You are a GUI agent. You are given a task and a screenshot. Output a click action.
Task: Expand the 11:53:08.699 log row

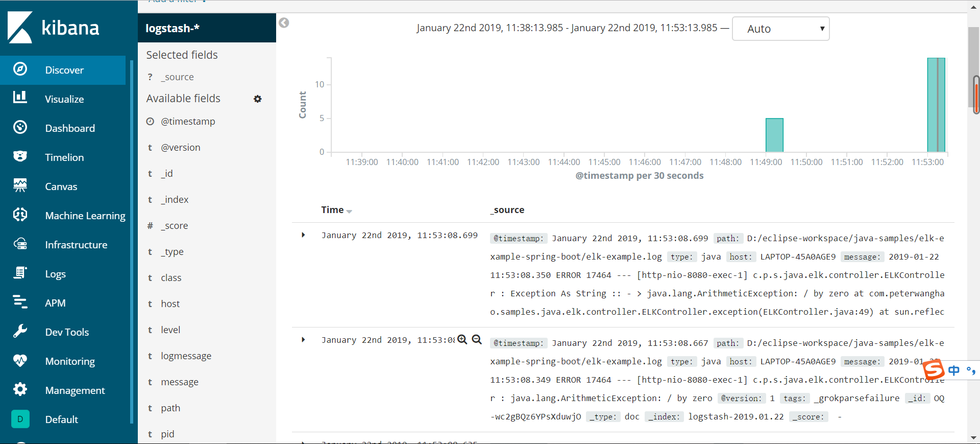coord(303,235)
